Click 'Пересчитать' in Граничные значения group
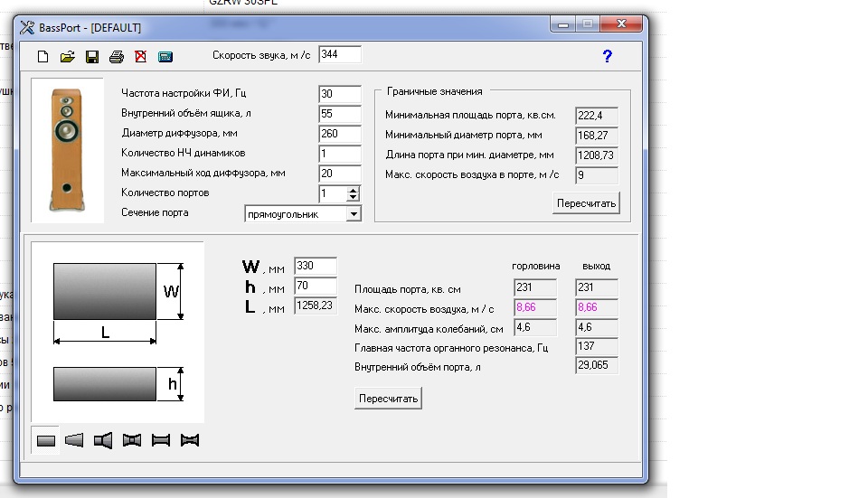This screenshot has height=498, width=868. tap(586, 203)
